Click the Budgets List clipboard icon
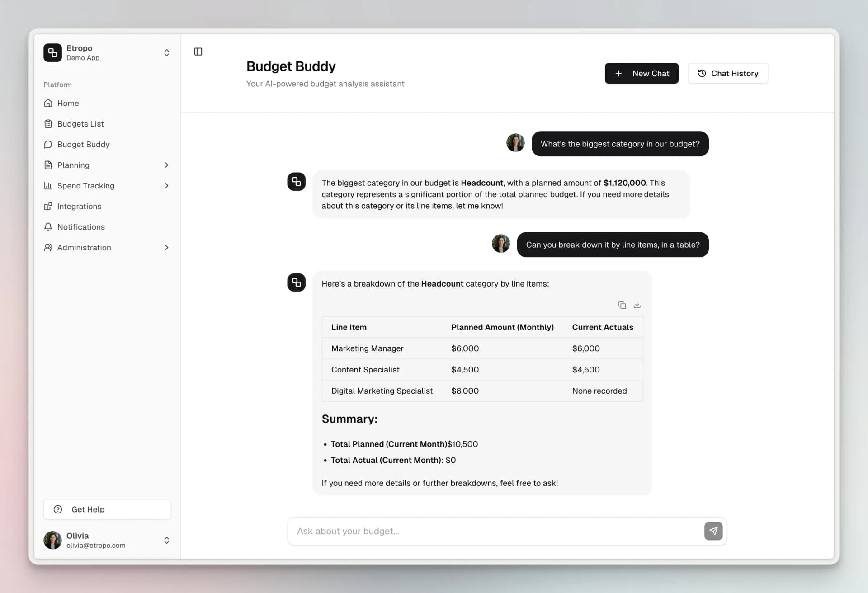Viewport: 868px width, 593px height. 48,123
